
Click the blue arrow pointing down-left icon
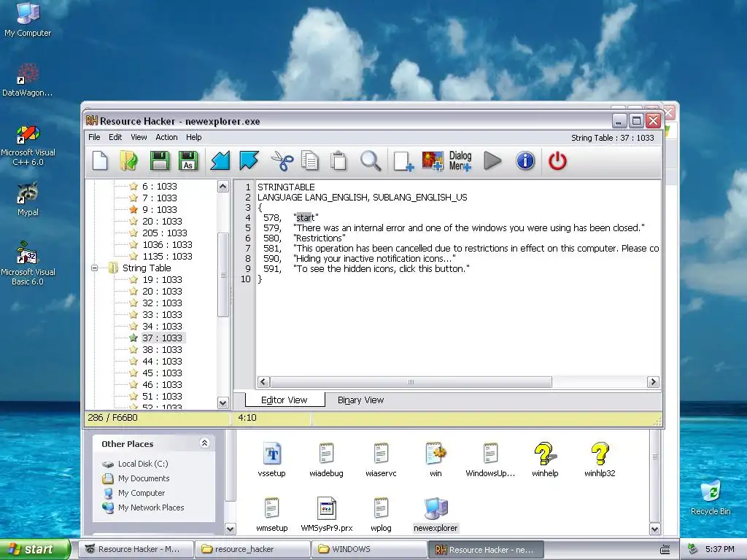point(220,161)
